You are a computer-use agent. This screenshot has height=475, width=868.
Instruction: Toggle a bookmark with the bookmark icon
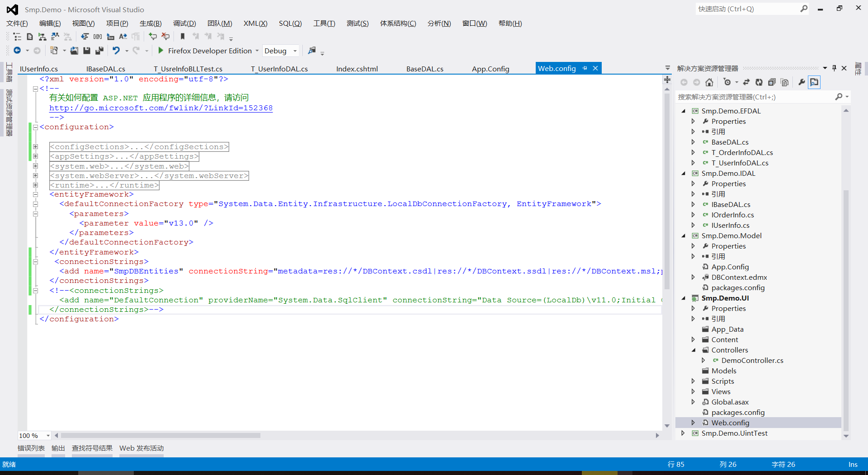coord(183,37)
